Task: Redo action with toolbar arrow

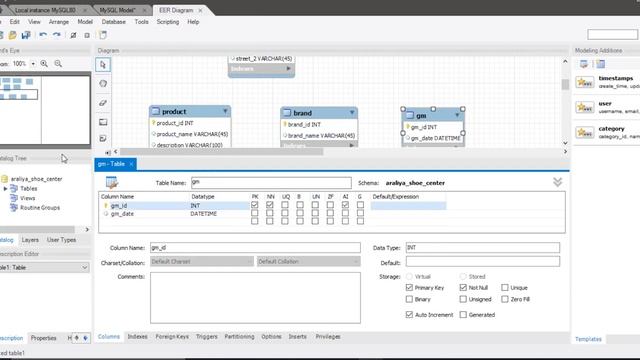Action: [57, 35]
